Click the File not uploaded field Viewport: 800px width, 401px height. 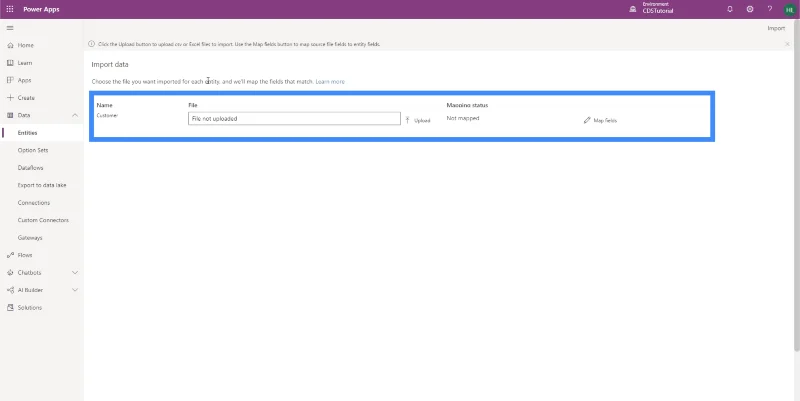[x=294, y=118]
